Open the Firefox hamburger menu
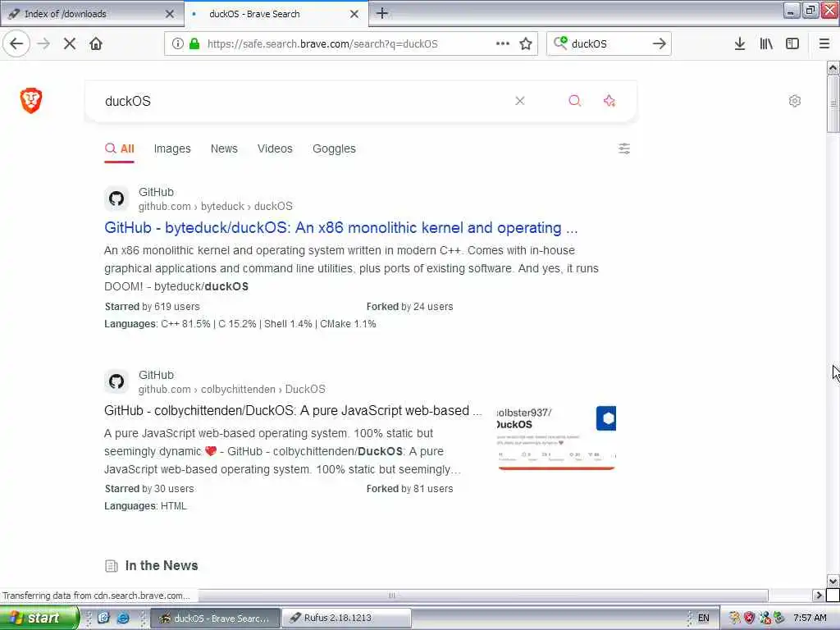 coord(824,43)
